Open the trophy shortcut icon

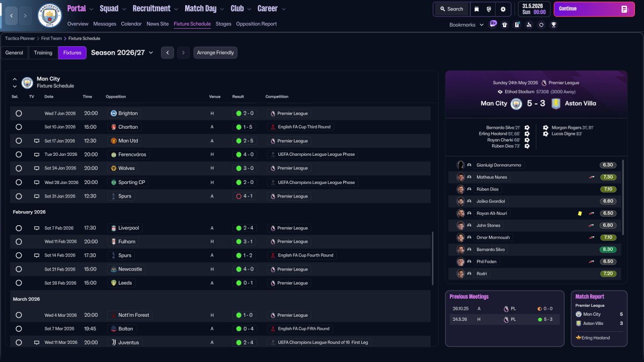[553, 25]
